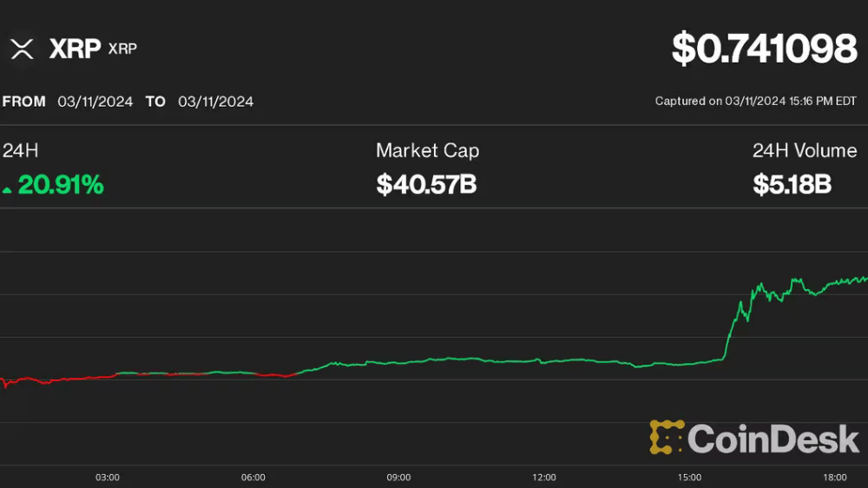The height and width of the screenshot is (488, 868).
Task: Click the 24H Volume label
Action: coord(805,151)
